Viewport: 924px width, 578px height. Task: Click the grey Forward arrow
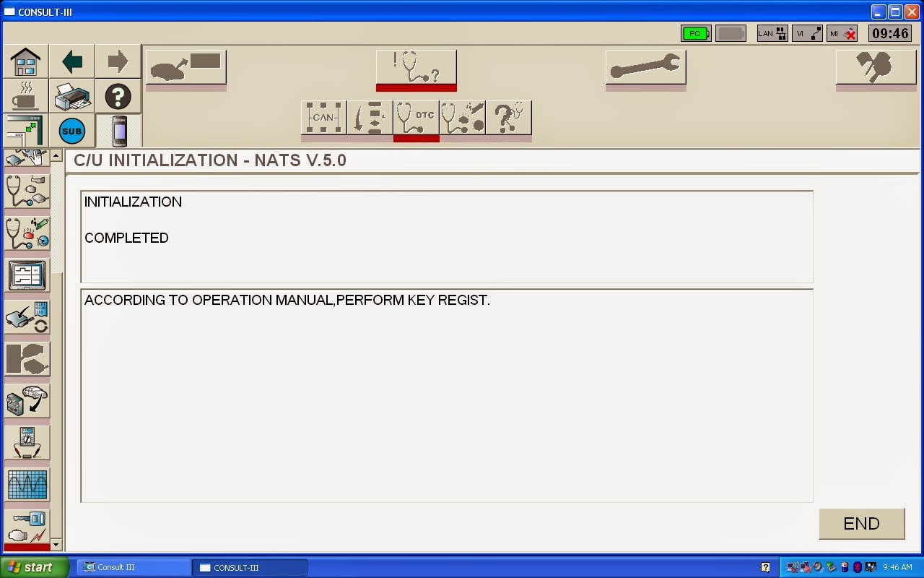pos(118,61)
